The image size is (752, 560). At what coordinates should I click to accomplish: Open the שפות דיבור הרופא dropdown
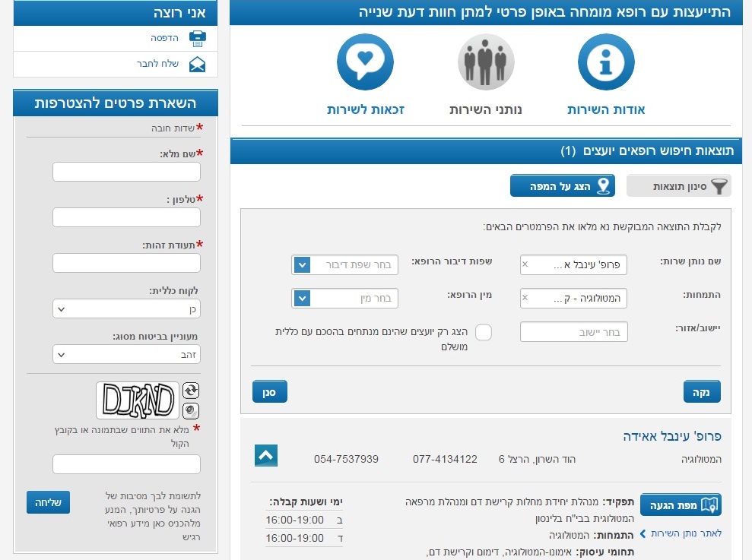click(302, 265)
